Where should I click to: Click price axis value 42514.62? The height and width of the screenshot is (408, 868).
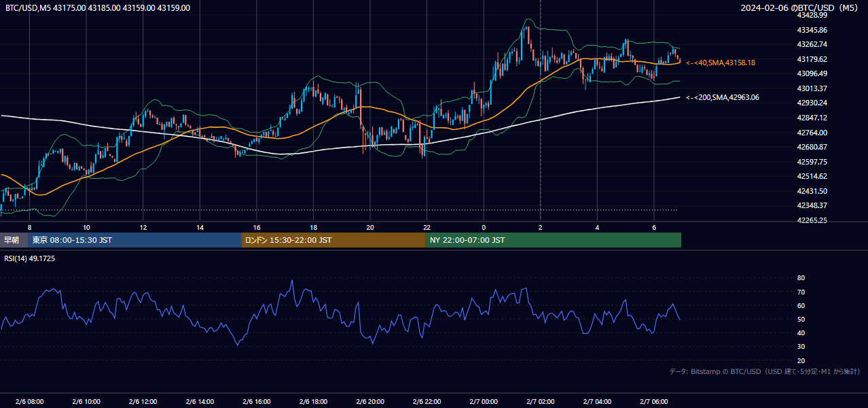tap(812, 176)
